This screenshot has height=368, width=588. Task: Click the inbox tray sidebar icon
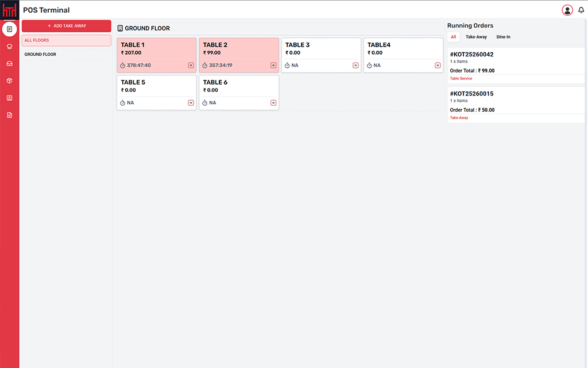coord(9,63)
